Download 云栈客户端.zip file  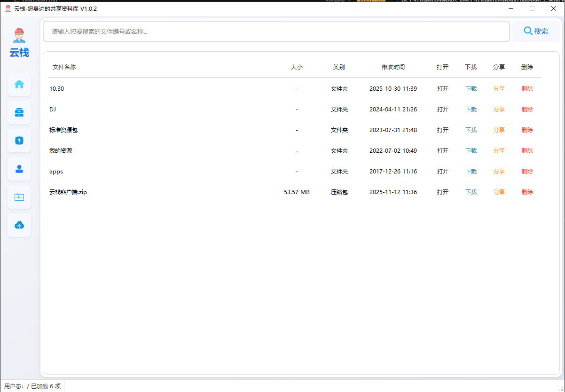click(471, 192)
